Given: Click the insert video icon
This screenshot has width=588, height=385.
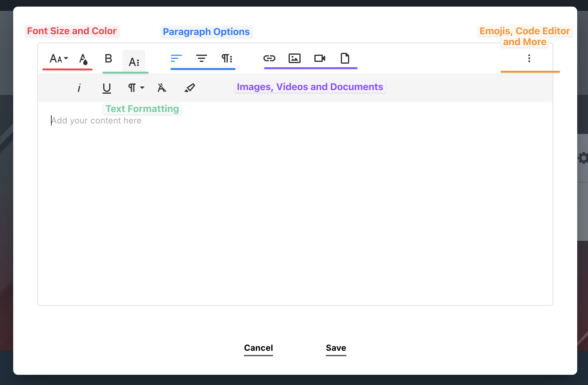Looking at the screenshot, I should (319, 58).
